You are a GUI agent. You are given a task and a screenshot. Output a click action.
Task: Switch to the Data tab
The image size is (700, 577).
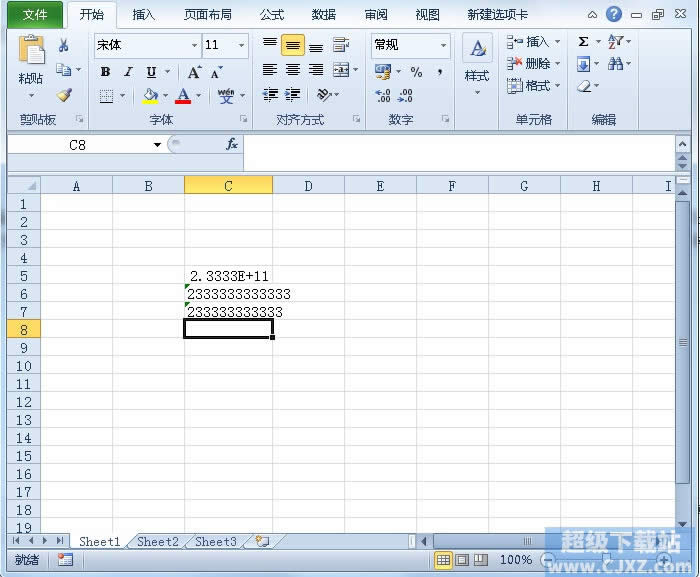coord(324,15)
